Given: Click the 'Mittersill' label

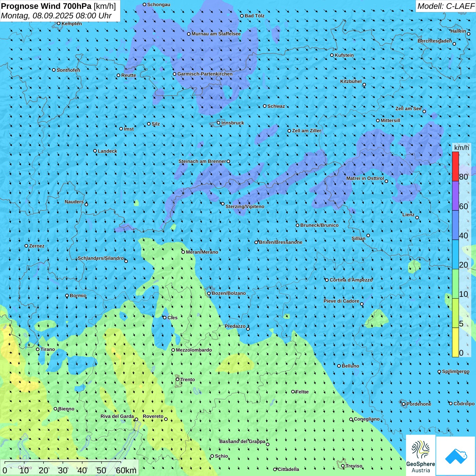Looking at the screenshot, I should coord(391,120).
